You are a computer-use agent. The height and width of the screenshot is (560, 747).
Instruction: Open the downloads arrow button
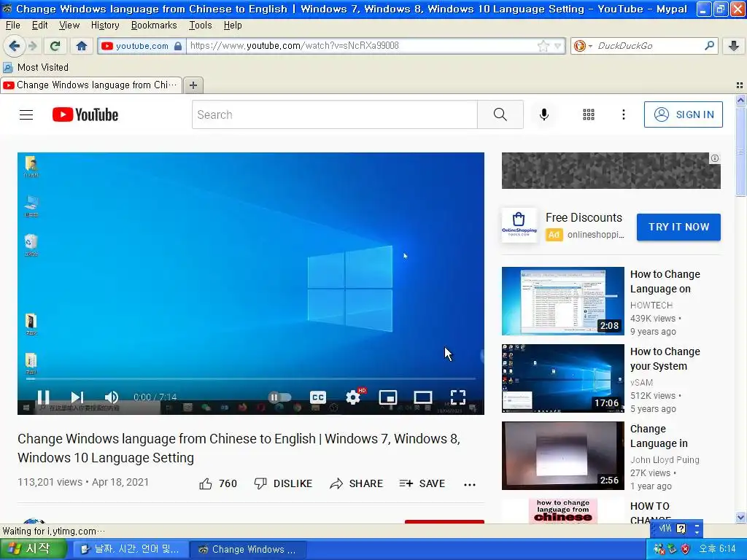(734, 46)
